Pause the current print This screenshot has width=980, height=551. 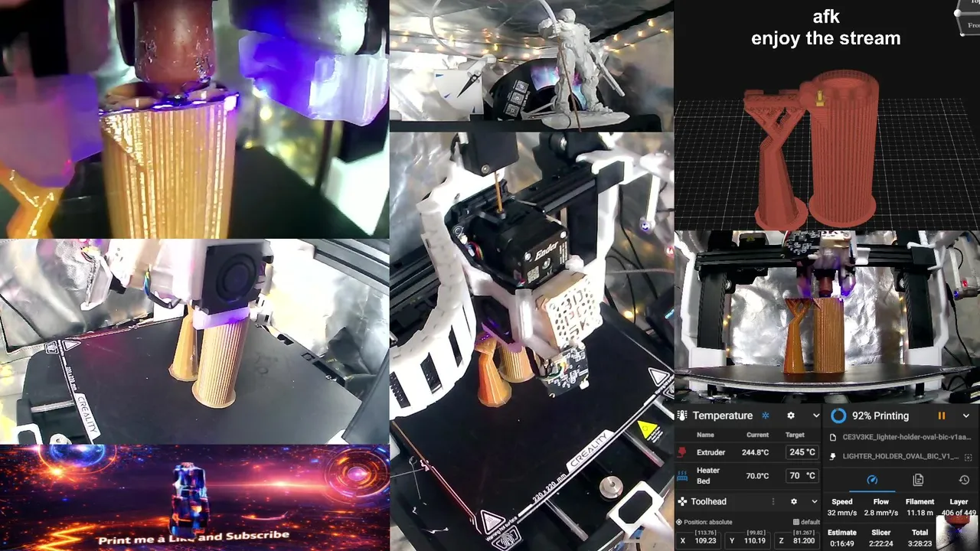[941, 416]
